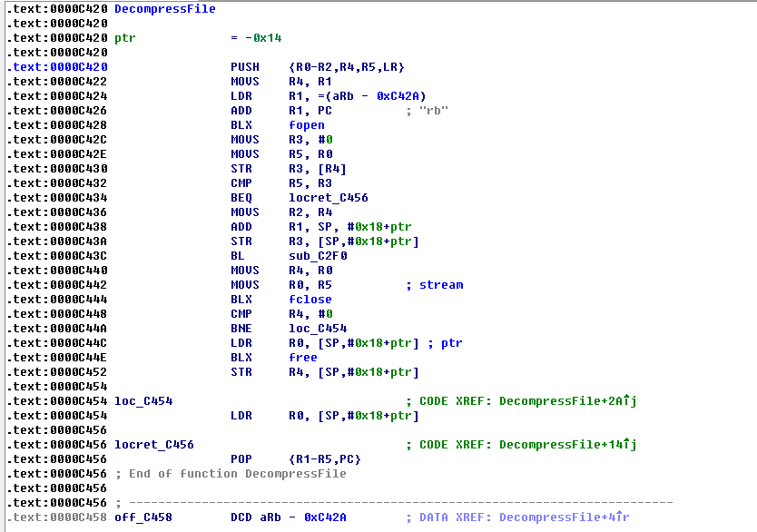Follow the fclose call reference
Viewport: 757px width, 532px height.
310,300
